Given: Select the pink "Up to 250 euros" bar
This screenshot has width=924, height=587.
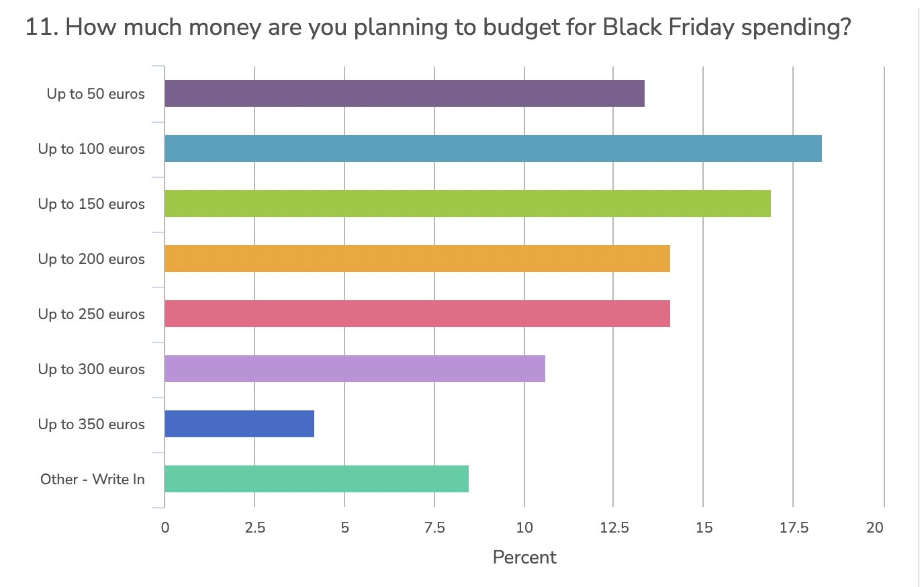Looking at the screenshot, I should 417,314.
